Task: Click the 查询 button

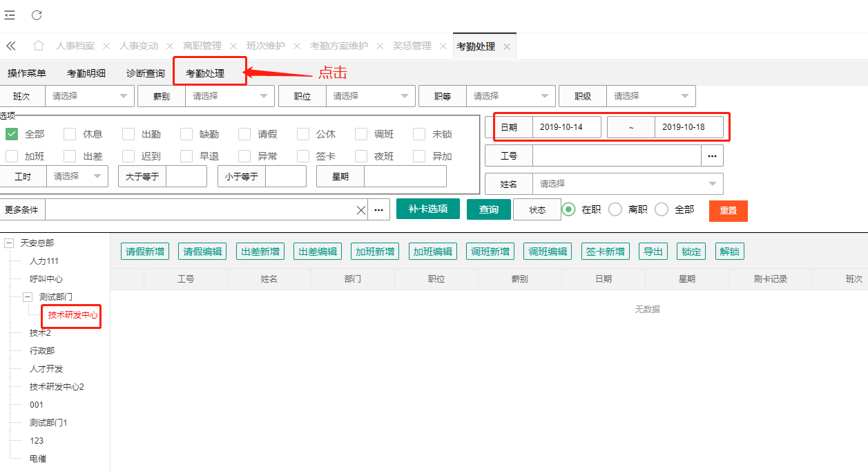Action: point(488,209)
